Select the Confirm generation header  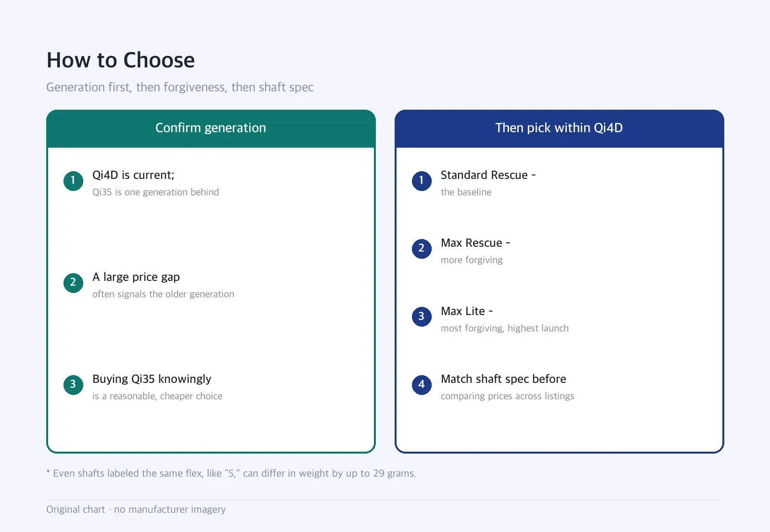(x=211, y=128)
